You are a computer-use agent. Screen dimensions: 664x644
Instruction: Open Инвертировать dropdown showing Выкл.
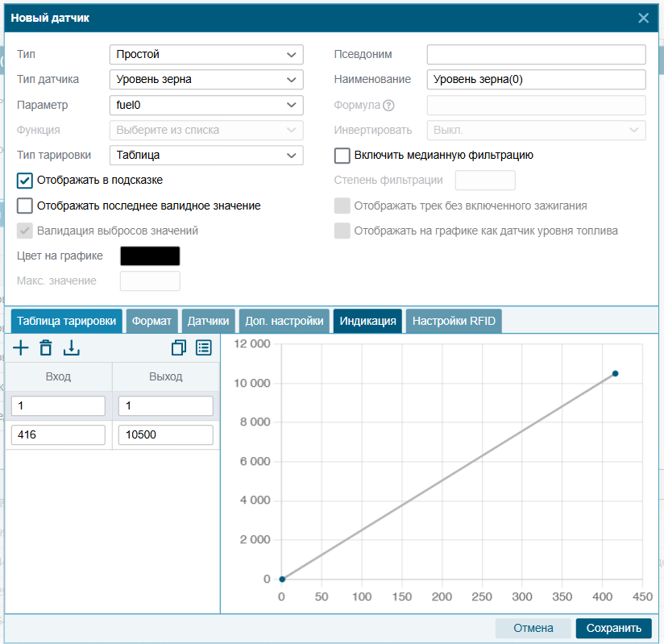coord(536,130)
